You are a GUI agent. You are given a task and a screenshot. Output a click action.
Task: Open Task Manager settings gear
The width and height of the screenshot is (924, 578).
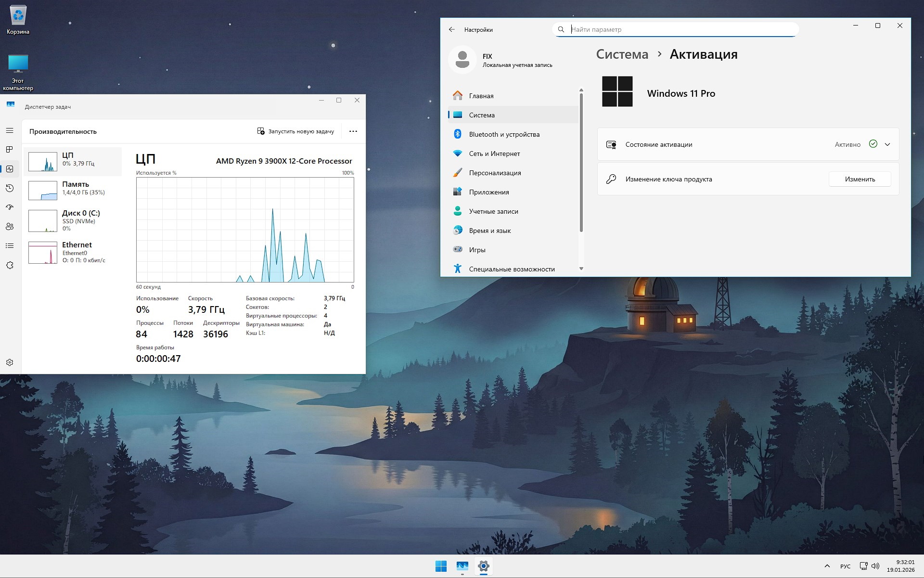[x=10, y=362]
